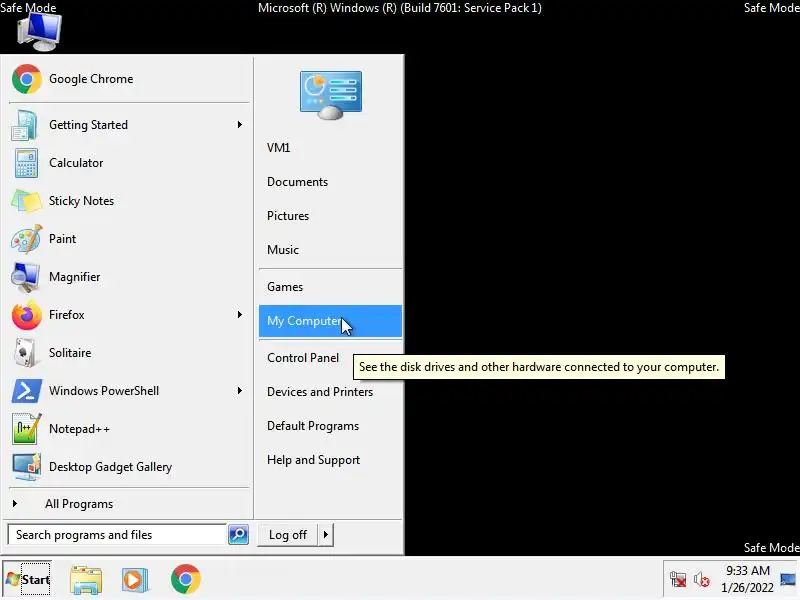Open Google Chrome from the Start menu

(x=129, y=79)
